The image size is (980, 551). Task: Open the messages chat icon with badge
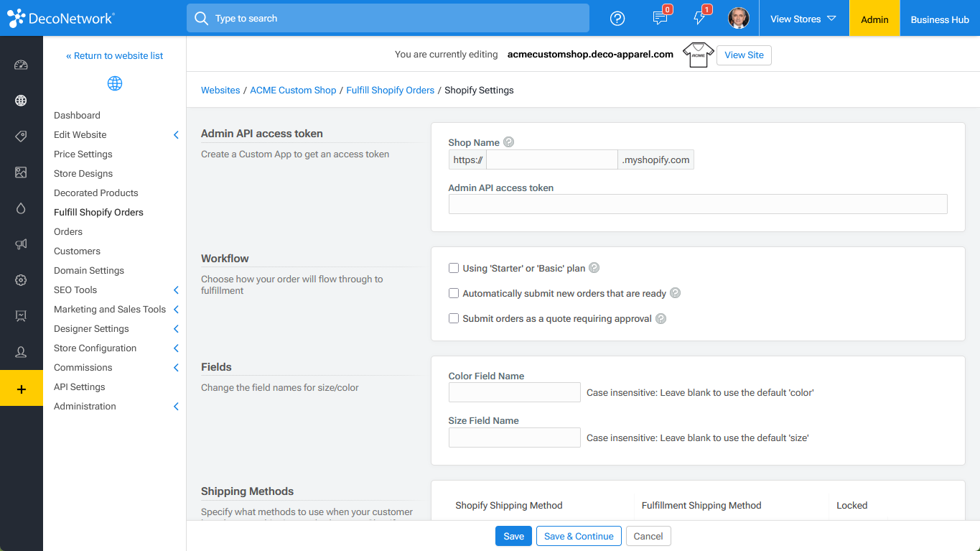coord(661,18)
